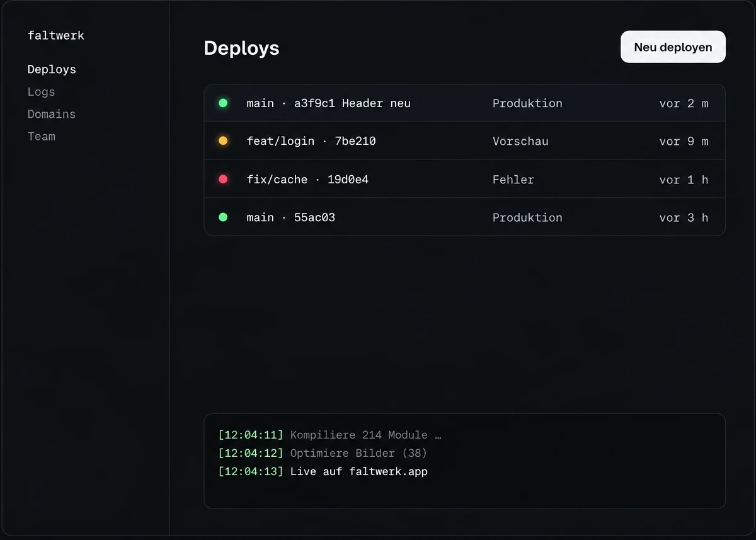Click the vor 2 m timestamp
Viewport: 756px width, 540px height.
click(684, 103)
